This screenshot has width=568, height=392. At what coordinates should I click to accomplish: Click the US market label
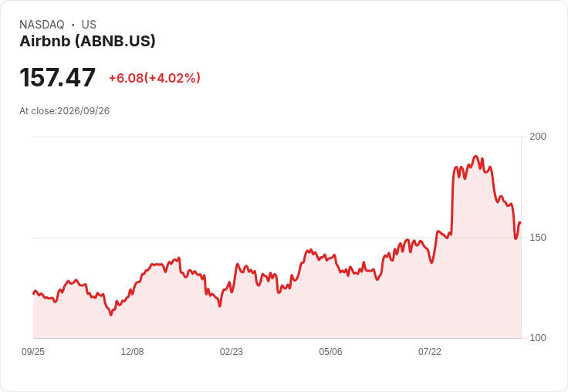coord(89,25)
